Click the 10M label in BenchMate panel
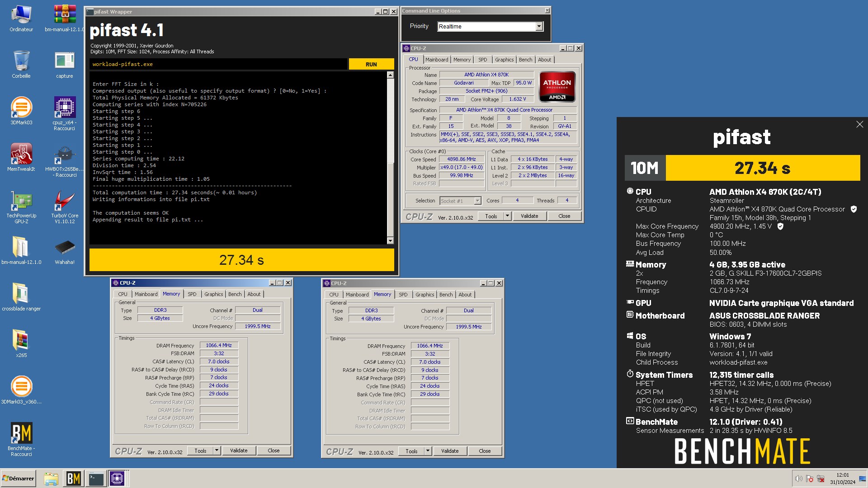The image size is (868, 488). [x=645, y=168]
